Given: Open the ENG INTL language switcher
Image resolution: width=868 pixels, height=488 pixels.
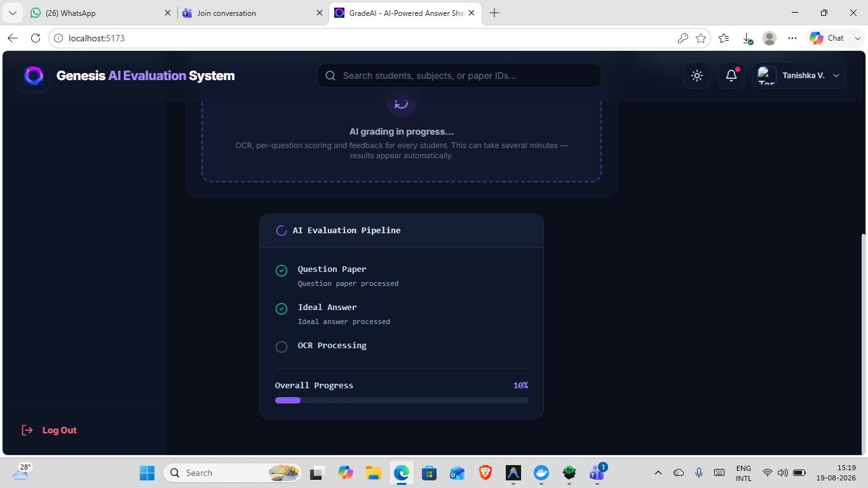Looking at the screenshot, I should [x=743, y=473].
